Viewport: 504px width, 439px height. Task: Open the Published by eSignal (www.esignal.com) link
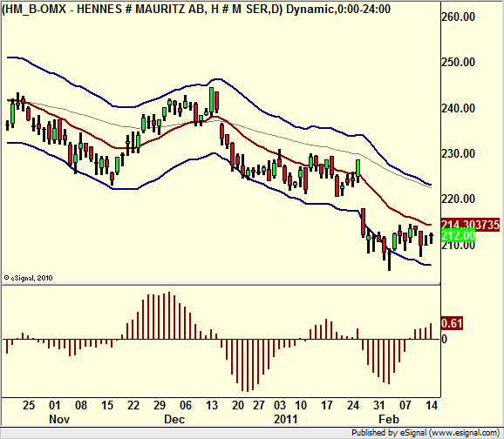pos(426,433)
